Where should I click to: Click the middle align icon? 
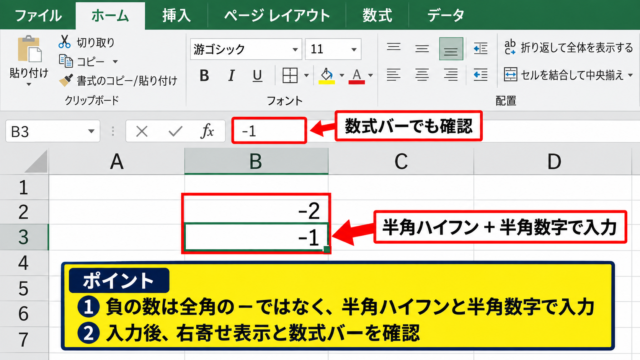(422, 49)
